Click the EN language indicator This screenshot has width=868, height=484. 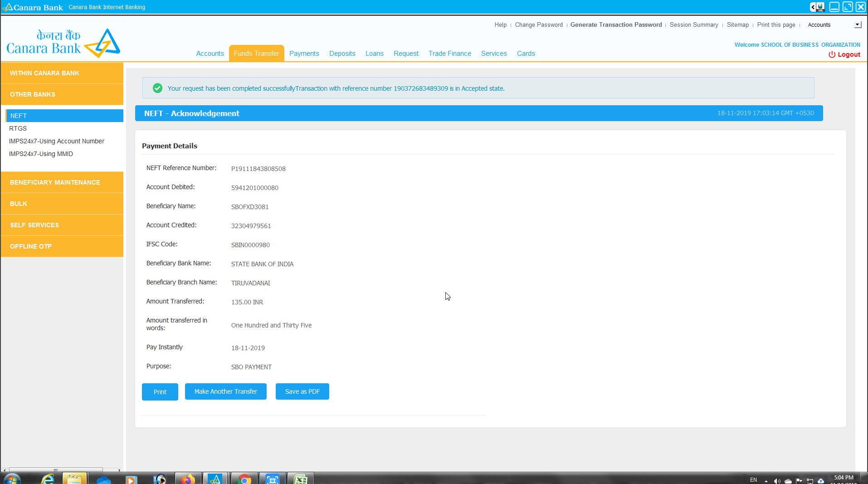[753, 480]
